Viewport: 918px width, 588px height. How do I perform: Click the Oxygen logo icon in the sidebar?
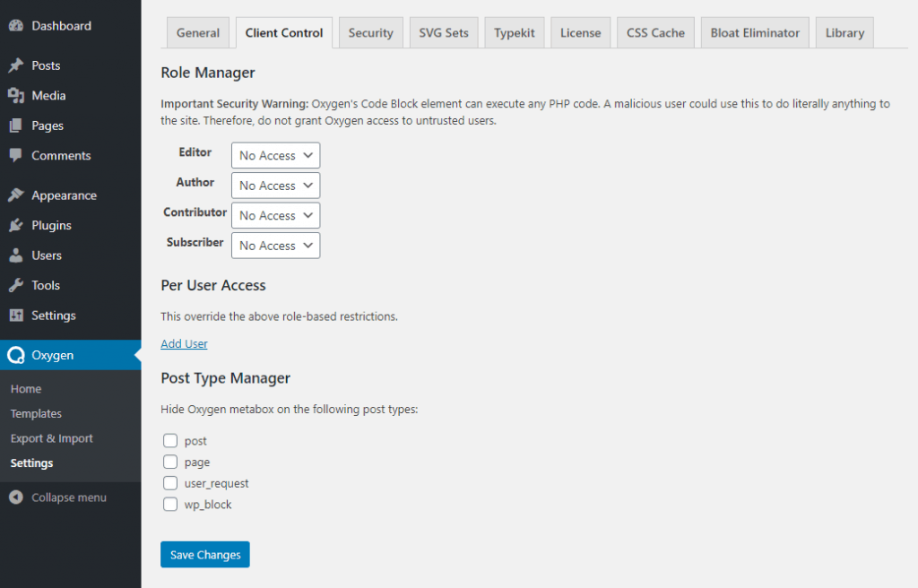[x=18, y=355]
